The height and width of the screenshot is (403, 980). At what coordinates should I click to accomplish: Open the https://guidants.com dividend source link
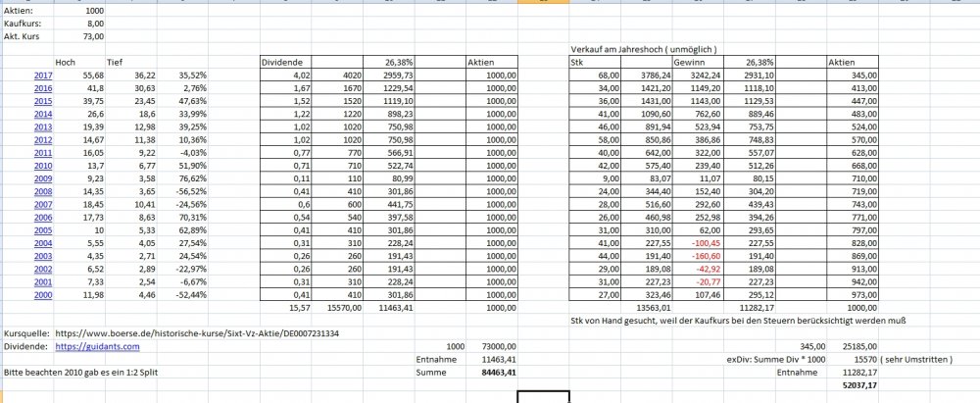[x=97, y=346]
